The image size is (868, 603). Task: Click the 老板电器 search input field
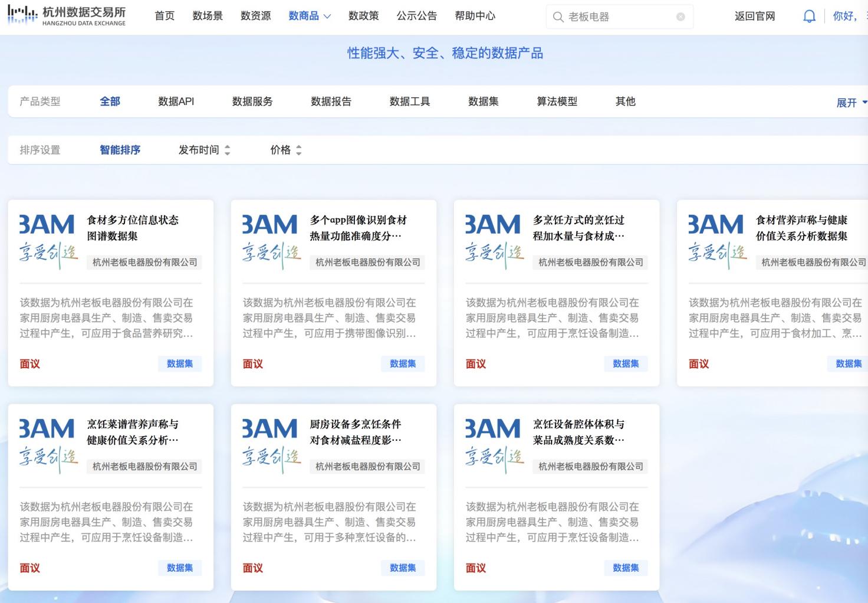(x=619, y=17)
